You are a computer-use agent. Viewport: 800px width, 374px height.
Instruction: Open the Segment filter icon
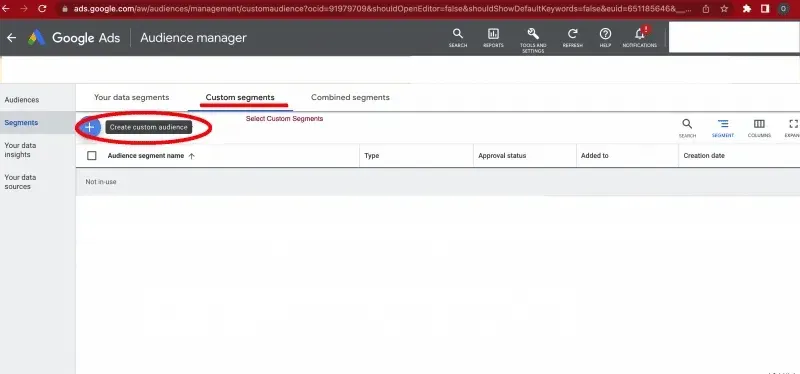click(x=722, y=128)
